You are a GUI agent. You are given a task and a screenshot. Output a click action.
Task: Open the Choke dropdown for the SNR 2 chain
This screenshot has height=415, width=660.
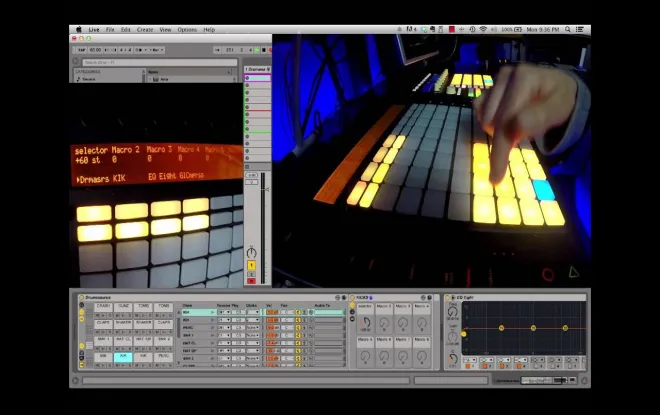pyautogui.click(x=253, y=359)
